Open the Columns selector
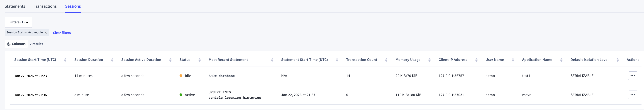This screenshot has height=110, width=644. click(x=16, y=44)
